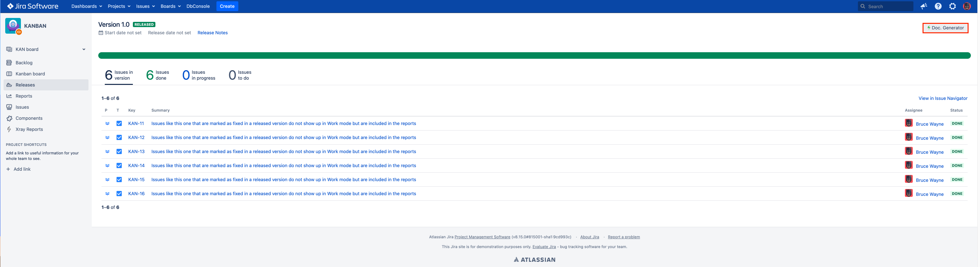Click priority icon of KAN-14

pos(107,166)
